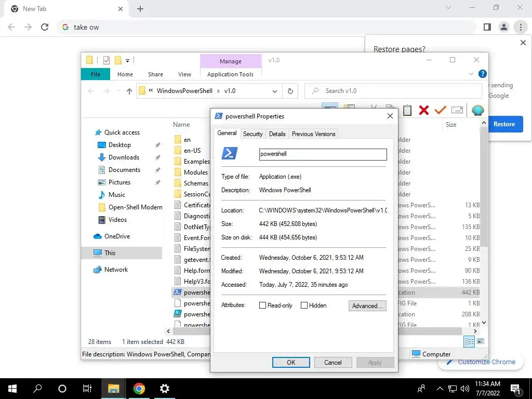The image size is (532, 399).
Task: Select Downloads in navigation pane
Action: point(124,157)
